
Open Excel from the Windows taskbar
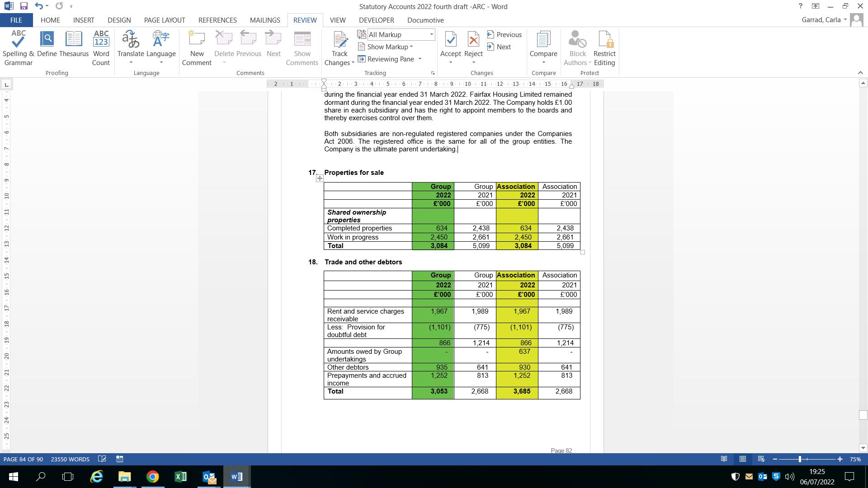click(181, 477)
